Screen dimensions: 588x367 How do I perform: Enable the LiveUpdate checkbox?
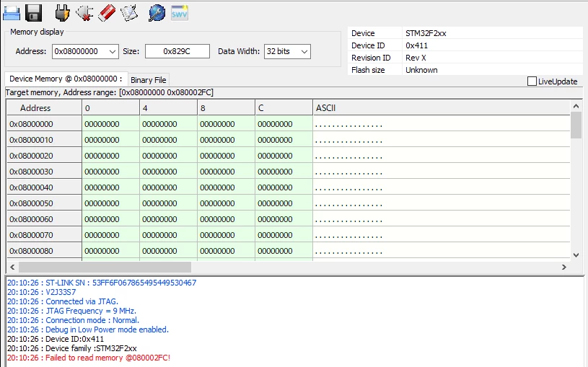point(532,81)
